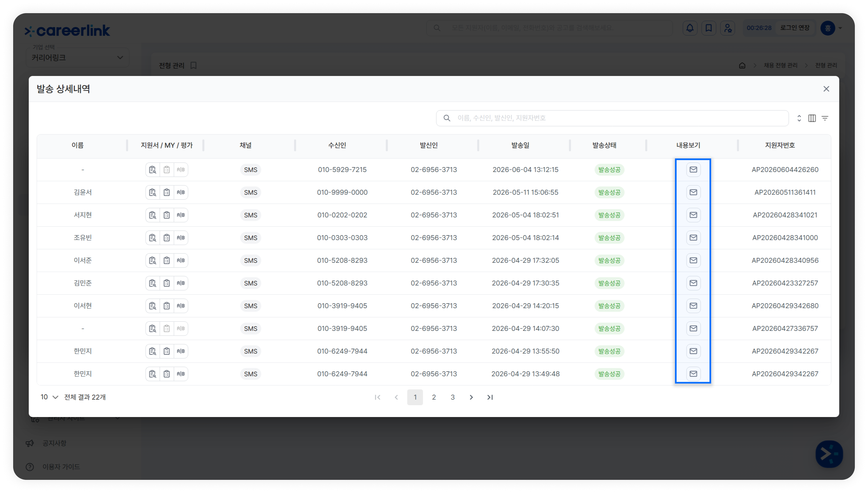The image size is (868, 493).
Task: Close the 발송 상세내역 dialog
Action: tap(826, 89)
